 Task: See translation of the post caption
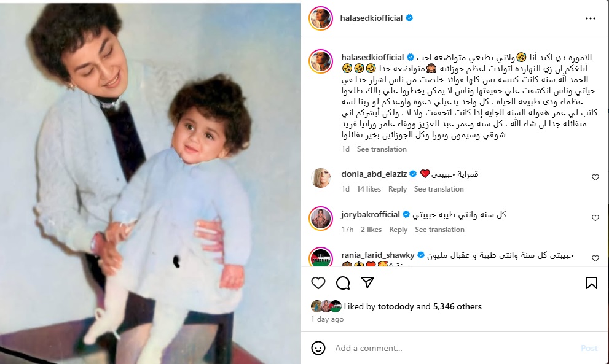click(x=382, y=149)
